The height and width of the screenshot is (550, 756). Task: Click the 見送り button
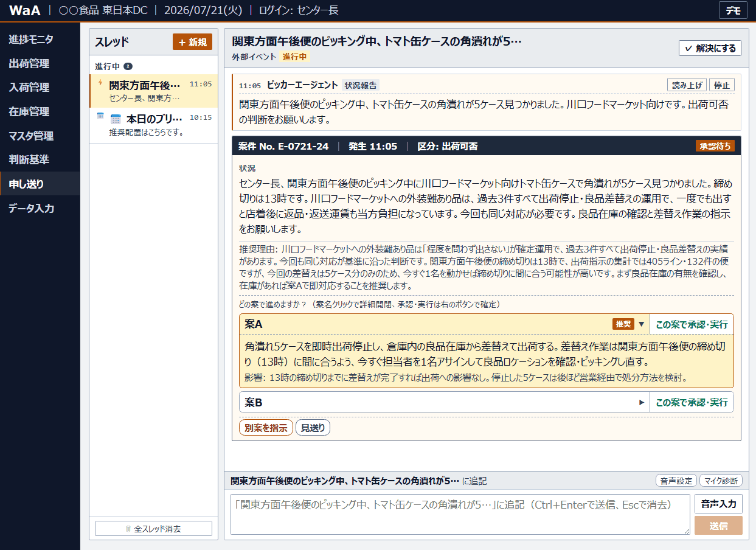pyautogui.click(x=313, y=428)
